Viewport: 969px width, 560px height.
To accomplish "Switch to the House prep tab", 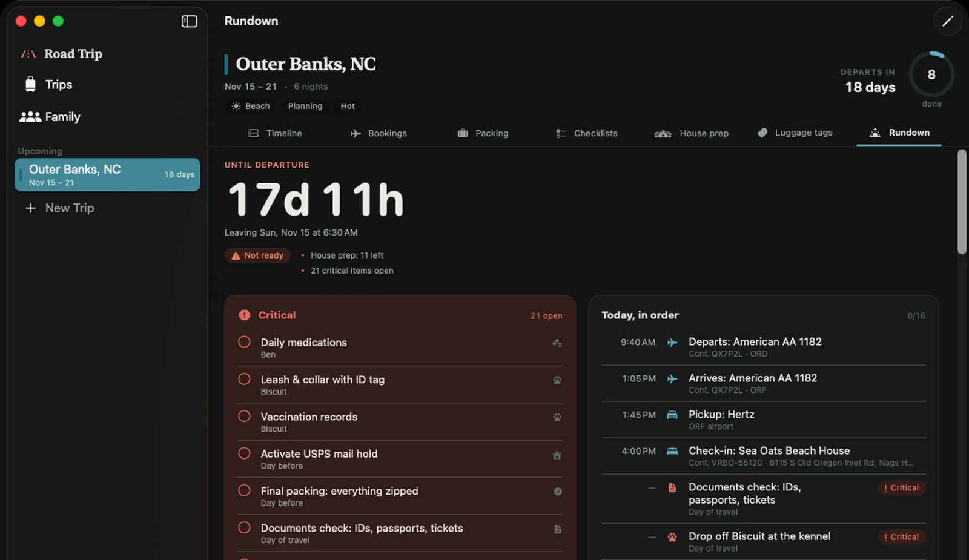I will coord(692,133).
